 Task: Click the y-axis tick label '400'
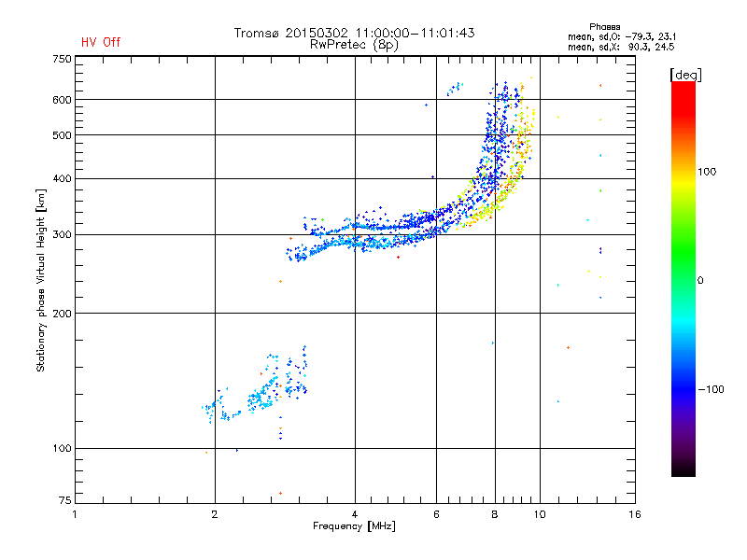tap(62, 178)
